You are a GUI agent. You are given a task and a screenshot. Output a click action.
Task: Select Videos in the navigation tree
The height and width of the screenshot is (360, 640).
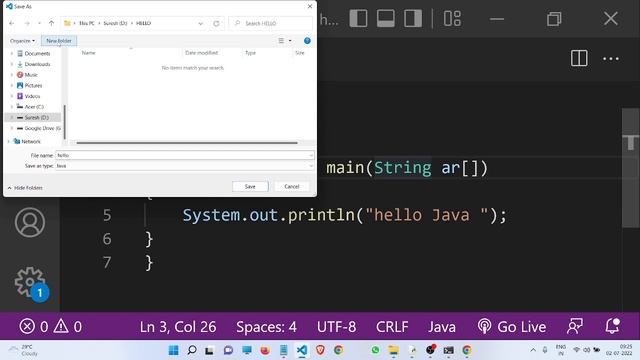click(32, 96)
